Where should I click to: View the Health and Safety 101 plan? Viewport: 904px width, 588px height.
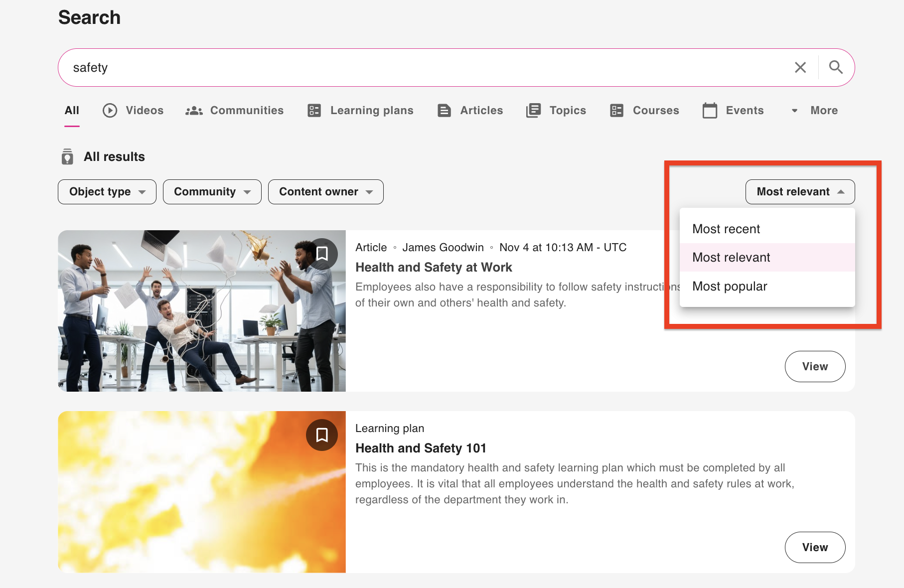coord(815,547)
